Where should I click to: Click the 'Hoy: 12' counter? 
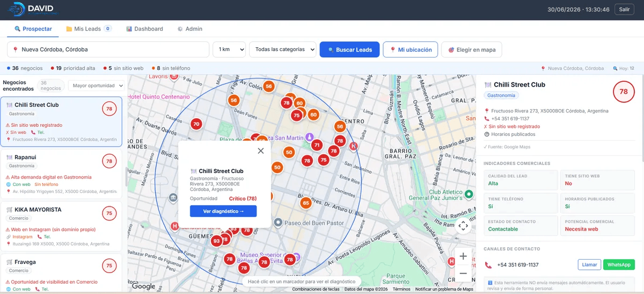[x=624, y=68]
